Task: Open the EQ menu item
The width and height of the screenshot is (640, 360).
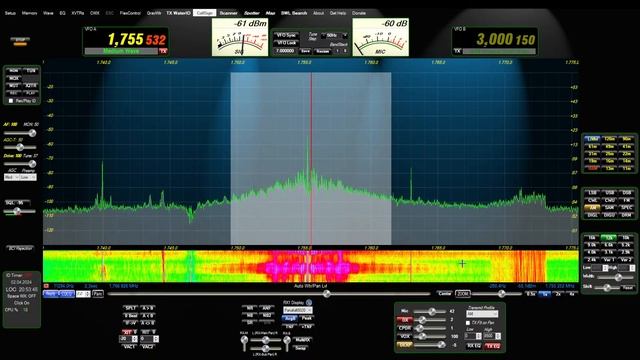Action: (62, 13)
